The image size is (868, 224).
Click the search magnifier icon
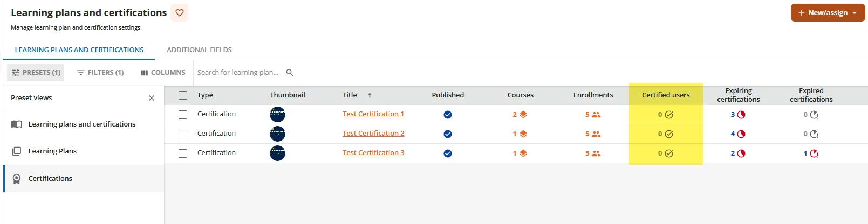(290, 72)
